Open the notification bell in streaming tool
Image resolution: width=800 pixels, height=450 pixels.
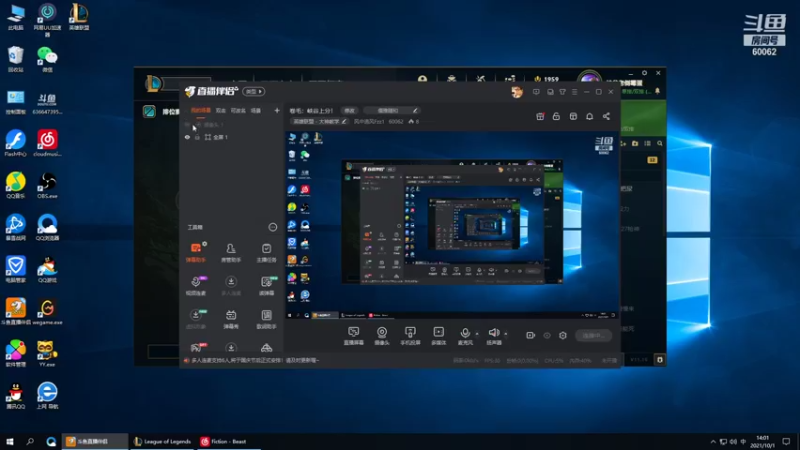coord(589,116)
